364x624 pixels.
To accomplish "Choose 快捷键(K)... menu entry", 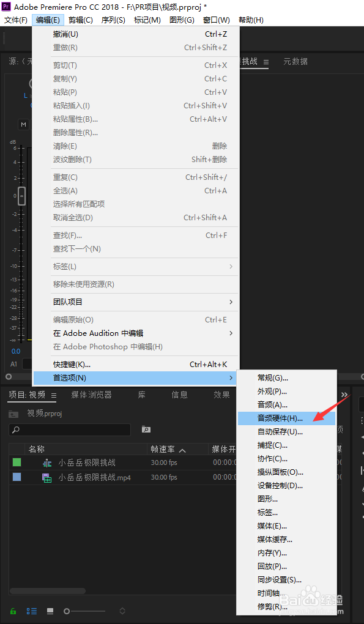I will click(x=136, y=364).
